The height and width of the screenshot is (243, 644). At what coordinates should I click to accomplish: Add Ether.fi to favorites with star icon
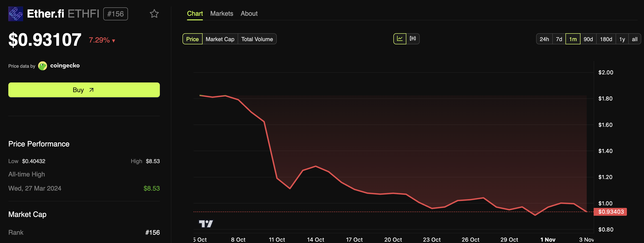pyautogui.click(x=154, y=14)
